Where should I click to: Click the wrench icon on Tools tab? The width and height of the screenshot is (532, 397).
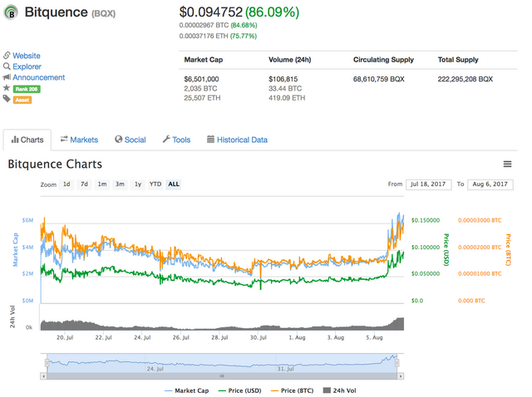click(x=166, y=139)
